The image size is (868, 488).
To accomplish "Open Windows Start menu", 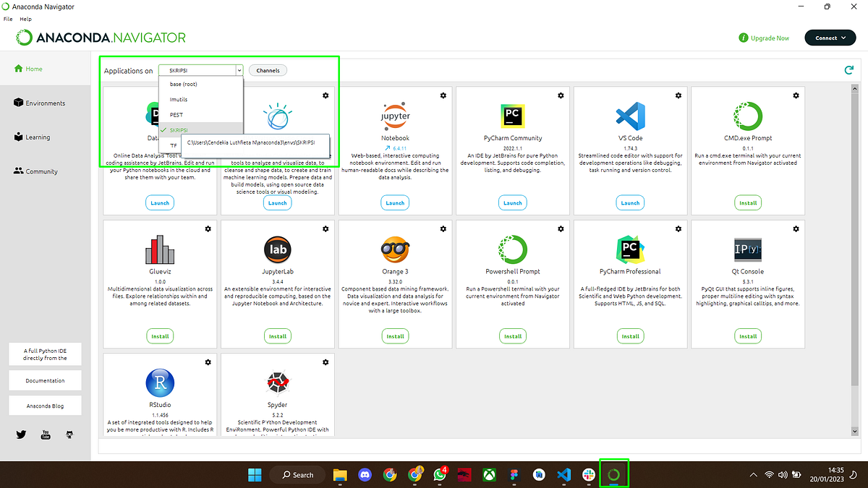I will click(x=255, y=474).
